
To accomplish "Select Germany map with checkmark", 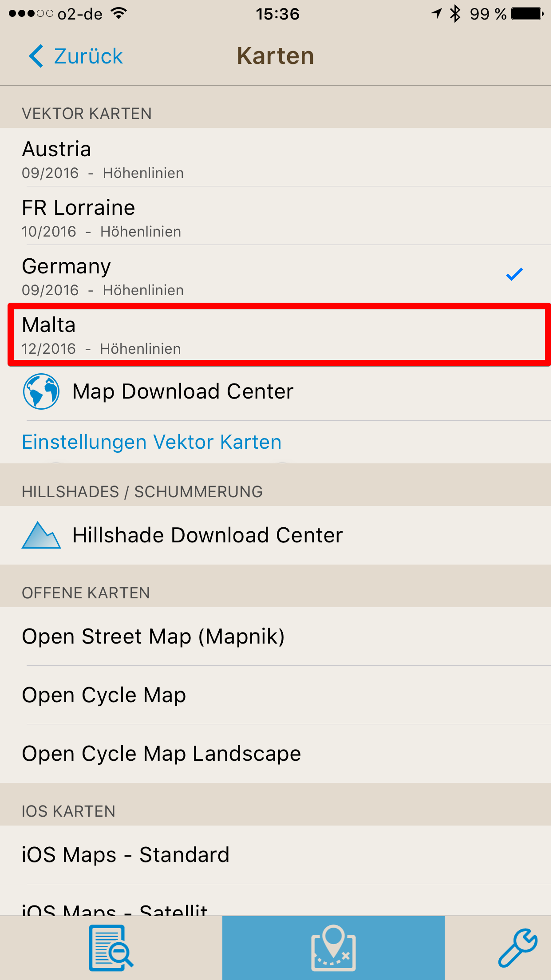I will [276, 275].
